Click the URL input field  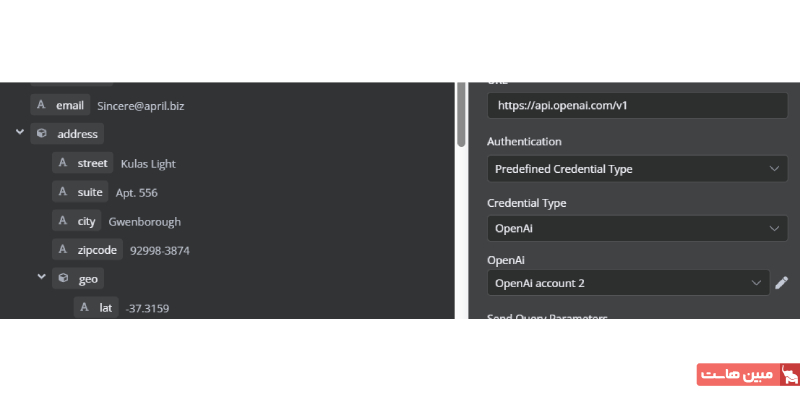pos(637,105)
